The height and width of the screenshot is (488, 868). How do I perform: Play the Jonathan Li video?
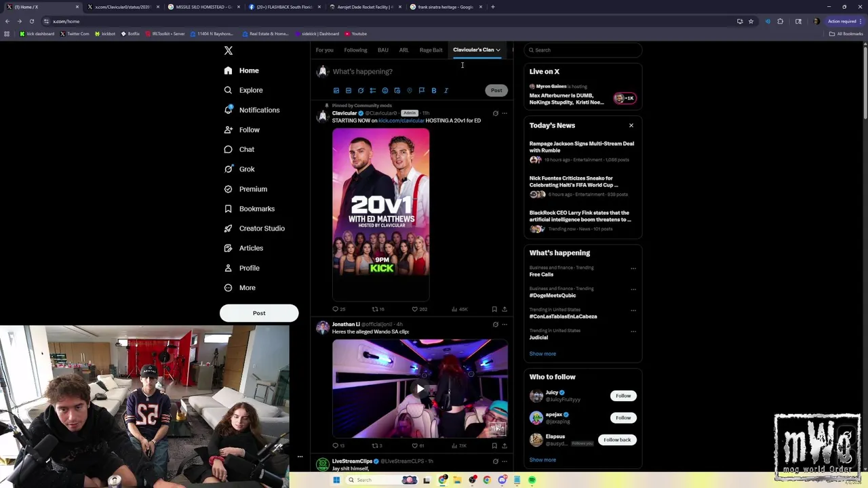[420, 388]
